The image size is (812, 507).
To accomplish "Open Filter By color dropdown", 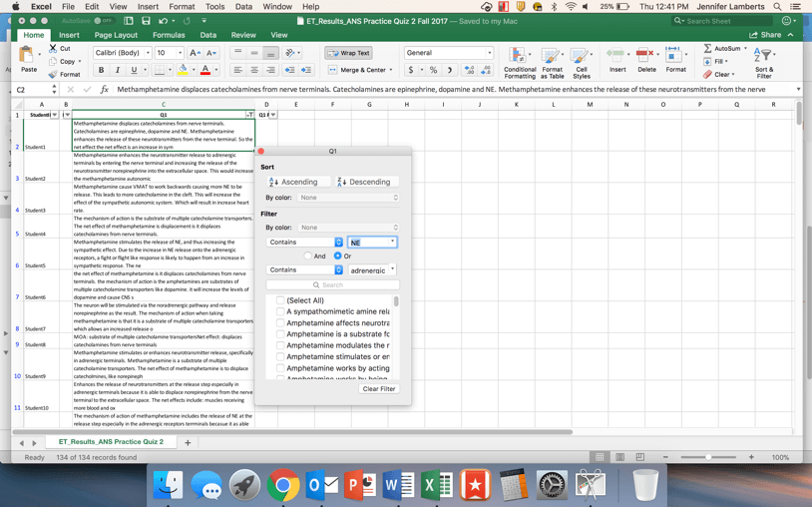I will point(348,228).
